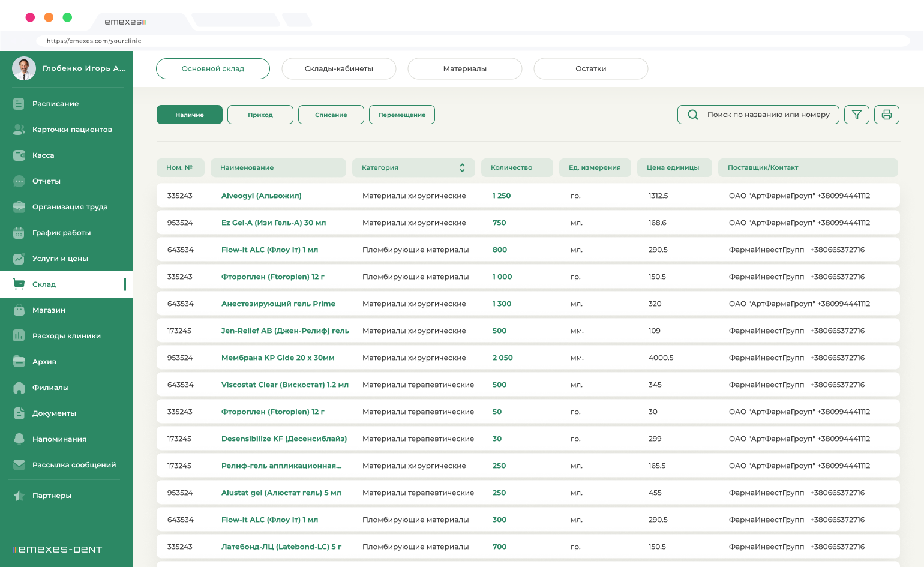Click the Карточки пациентов people icon
The height and width of the screenshot is (567, 924).
[19, 130]
